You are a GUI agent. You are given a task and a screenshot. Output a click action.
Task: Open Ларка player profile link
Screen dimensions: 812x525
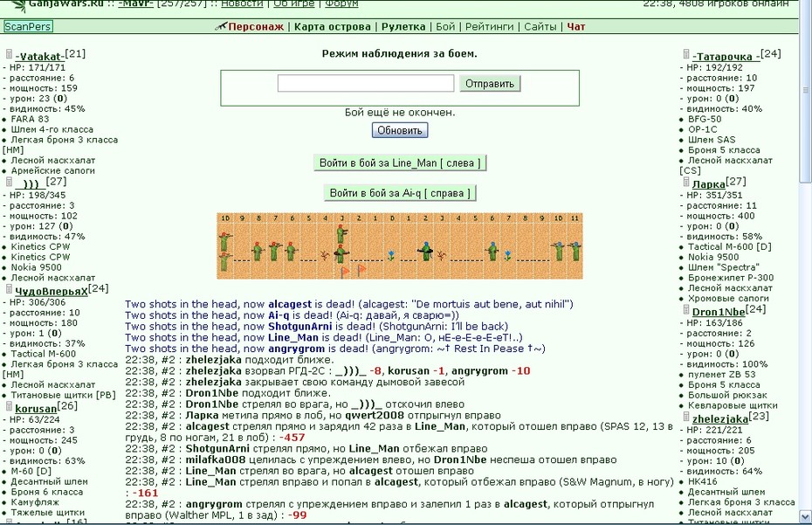pyautogui.click(x=708, y=184)
